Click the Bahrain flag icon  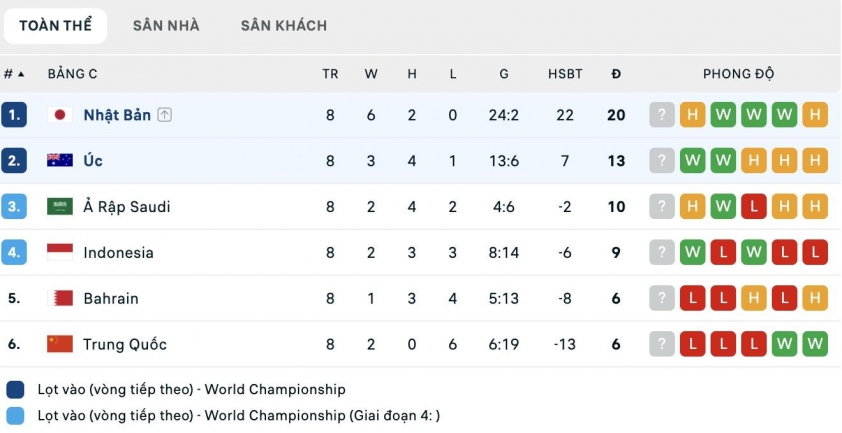(60, 298)
